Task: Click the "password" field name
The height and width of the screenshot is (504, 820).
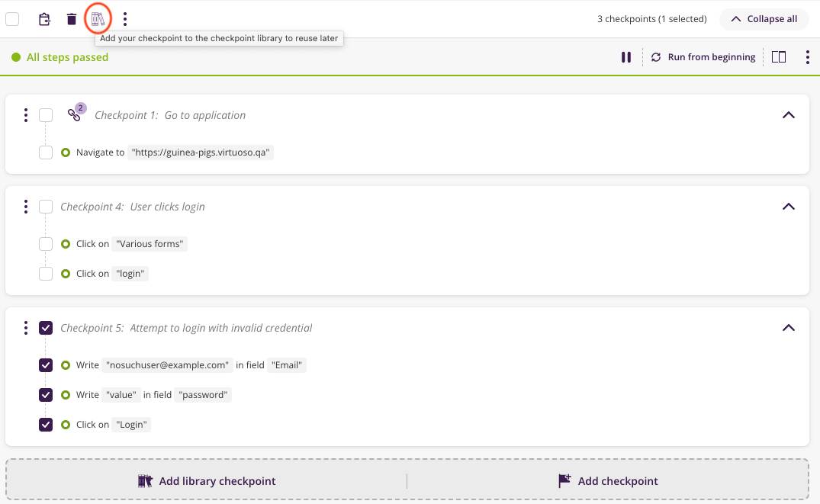Action: [203, 395]
